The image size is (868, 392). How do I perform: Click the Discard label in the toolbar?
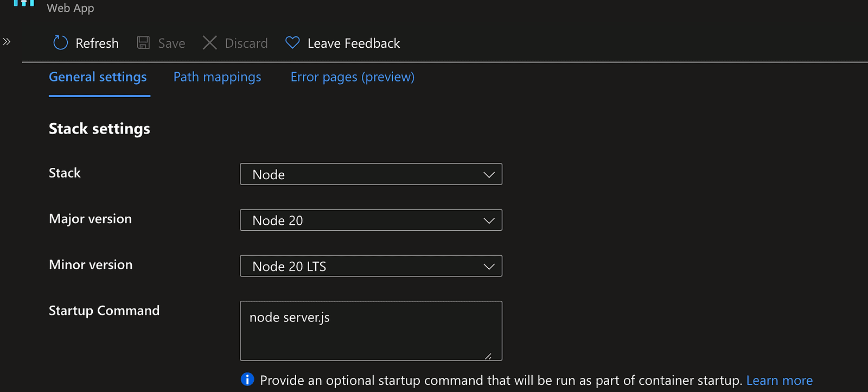[x=246, y=43]
